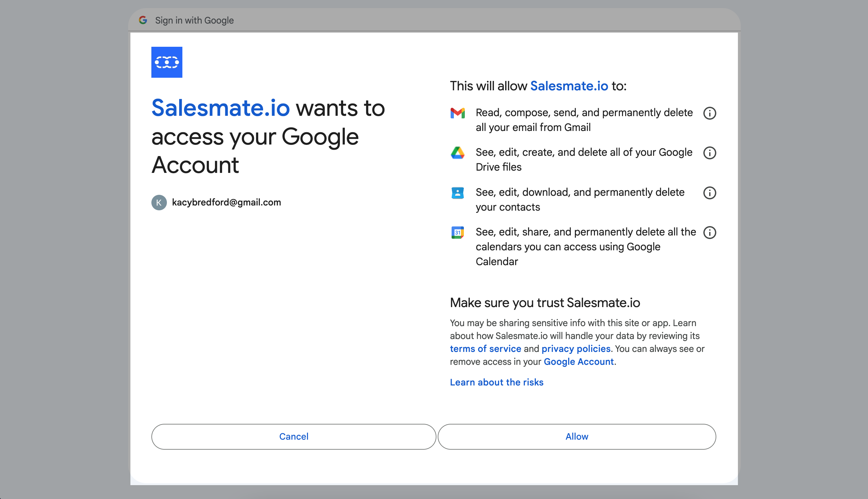868x499 pixels.
Task: Click the Google G logo in header
Action: tap(143, 20)
